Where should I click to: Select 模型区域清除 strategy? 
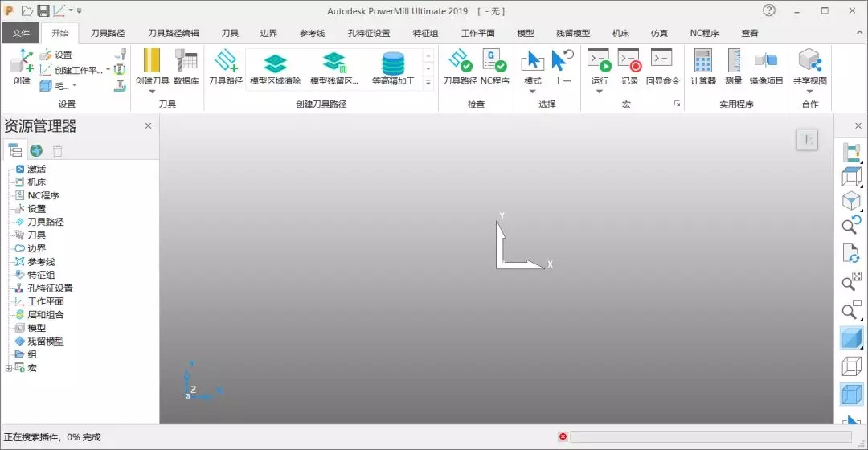pyautogui.click(x=275, y=67)
